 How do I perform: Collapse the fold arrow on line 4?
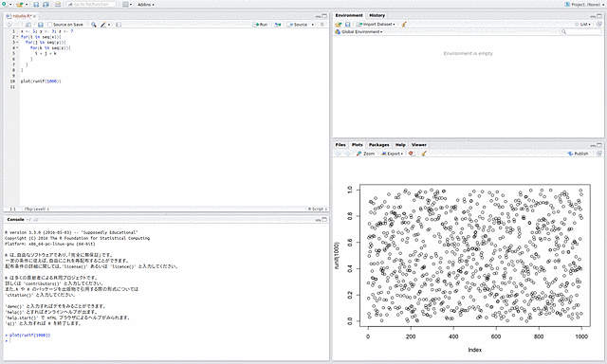(x=17, y=48)
